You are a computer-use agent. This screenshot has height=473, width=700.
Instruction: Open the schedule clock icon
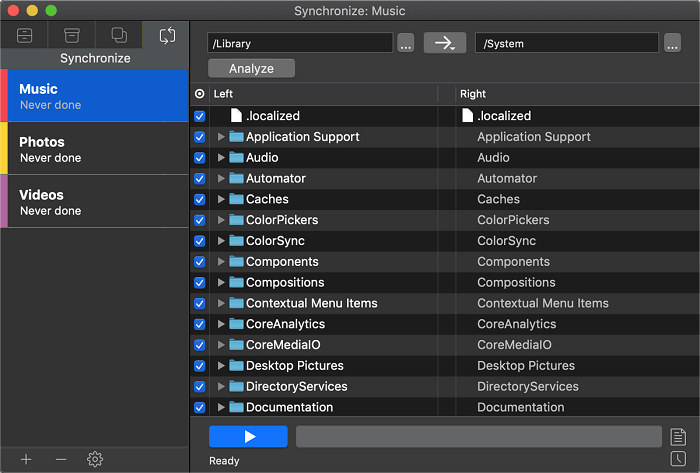click(678, 459)
